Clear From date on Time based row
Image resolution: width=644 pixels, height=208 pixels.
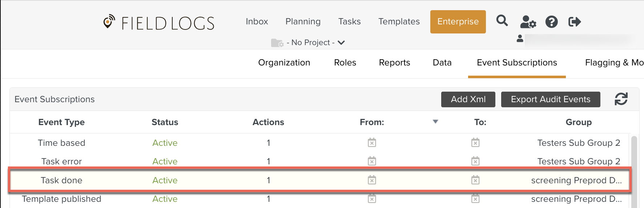click(x=372, y=143)
